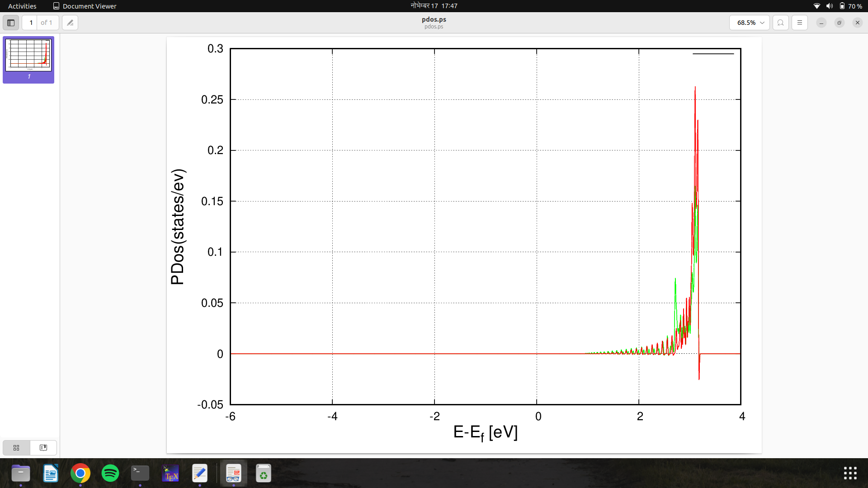Expand the 68.5% zoom dropdown
The width and height of the screenshot is (868, 488).
[750, 23]
